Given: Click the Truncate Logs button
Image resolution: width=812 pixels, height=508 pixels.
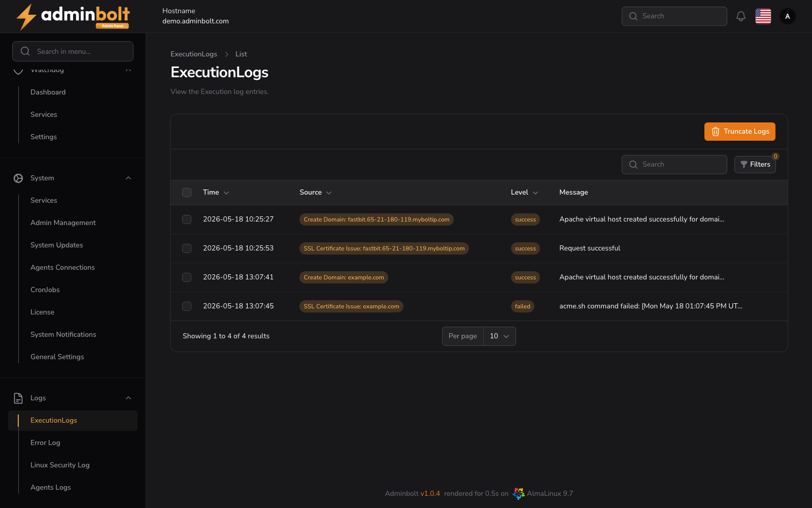Looking at the screenshot, I should (740, 132).
